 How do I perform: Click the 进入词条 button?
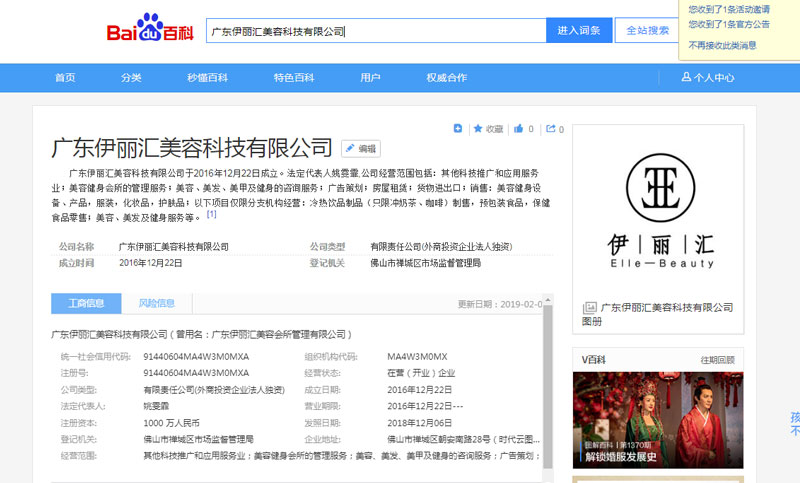(x=579, y=31)
